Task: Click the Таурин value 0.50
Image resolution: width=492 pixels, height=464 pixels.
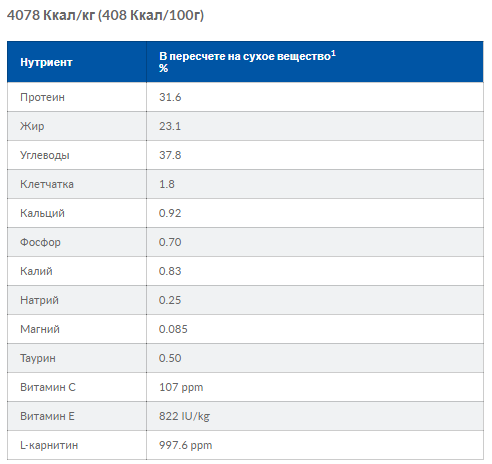Action: pos(170,358)
